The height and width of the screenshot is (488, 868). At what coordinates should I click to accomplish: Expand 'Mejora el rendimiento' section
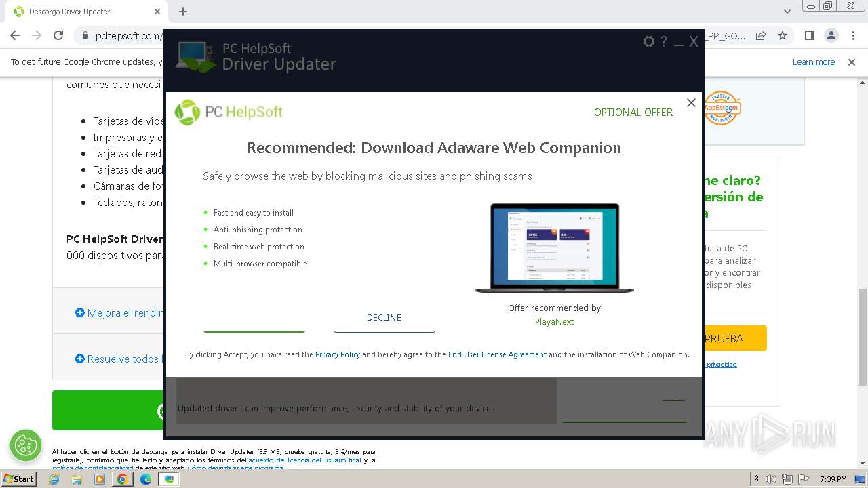click(x=119, y=313)
